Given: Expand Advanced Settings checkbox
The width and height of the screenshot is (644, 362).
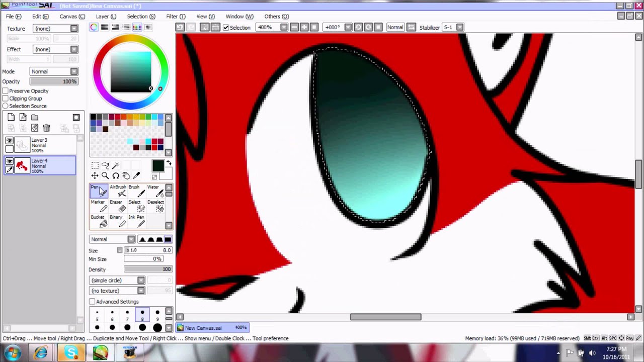Looking at the screenshot, I should tap(92, 302).
